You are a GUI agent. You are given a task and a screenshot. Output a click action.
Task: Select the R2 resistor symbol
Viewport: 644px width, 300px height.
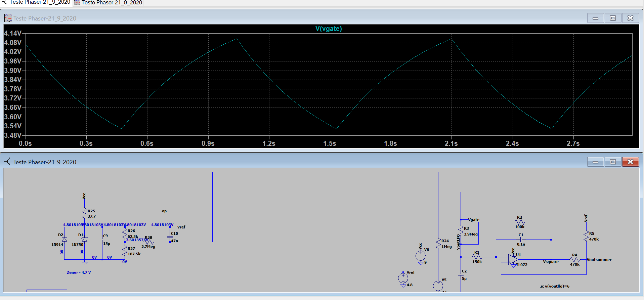click(x=520, y=222)
